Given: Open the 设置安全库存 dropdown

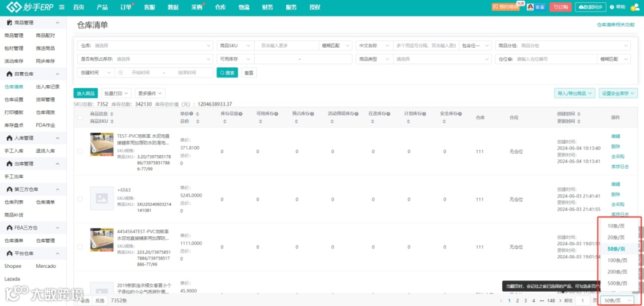Looking at the screenshot, I should pyautogui.click(x=618, y=93).
